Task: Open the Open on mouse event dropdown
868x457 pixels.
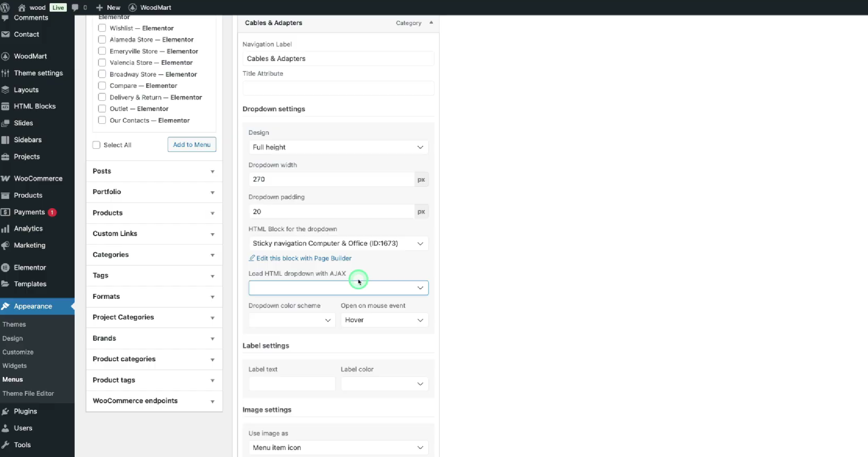Action: tap(384, 320)
